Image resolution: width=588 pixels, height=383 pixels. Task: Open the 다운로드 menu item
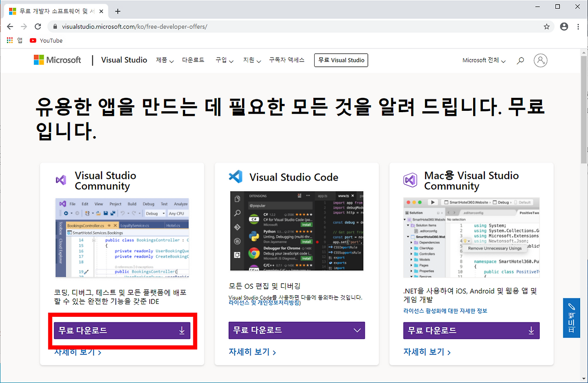click(x=193, y=60)
